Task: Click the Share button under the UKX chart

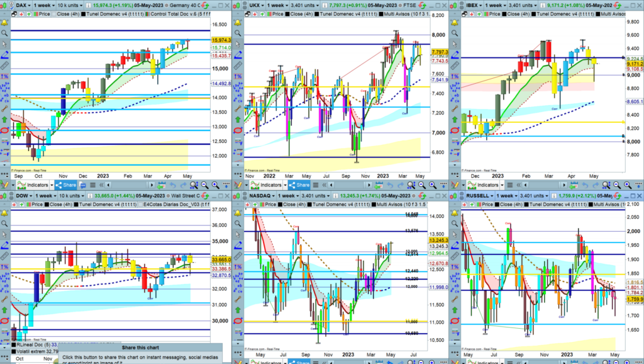Action: pos(298,185)
